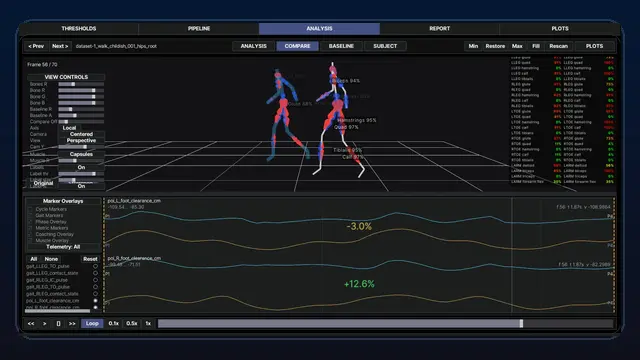This screenshot has width=640, height=360.
Task: Select None telemetry channels
Action: 51,259
